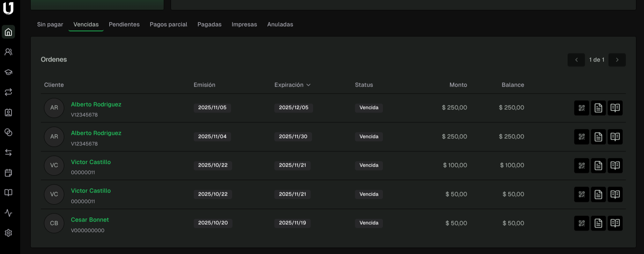This screenshot has height=254, width=644.
Task: Click the CB avatar for Cesar Bonnet
Action: coord(54,223)
